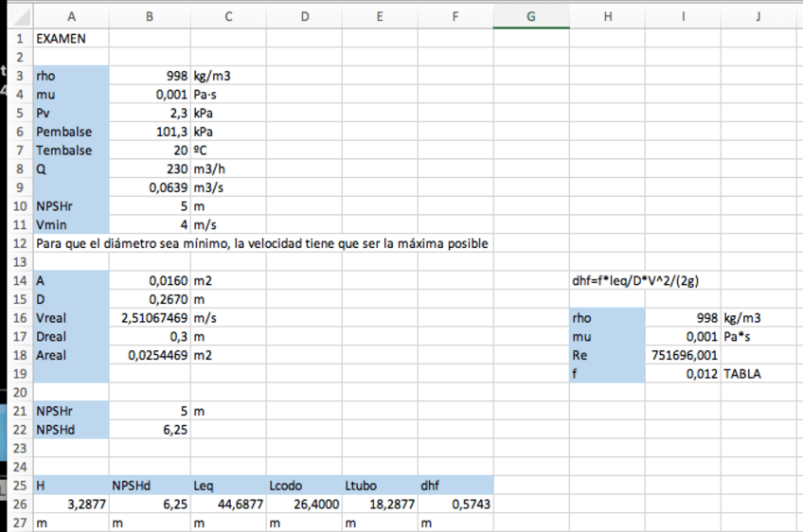Screen dimensions: 803x532
Task: Select the H value 3,2877
Action: click(71, 505)
